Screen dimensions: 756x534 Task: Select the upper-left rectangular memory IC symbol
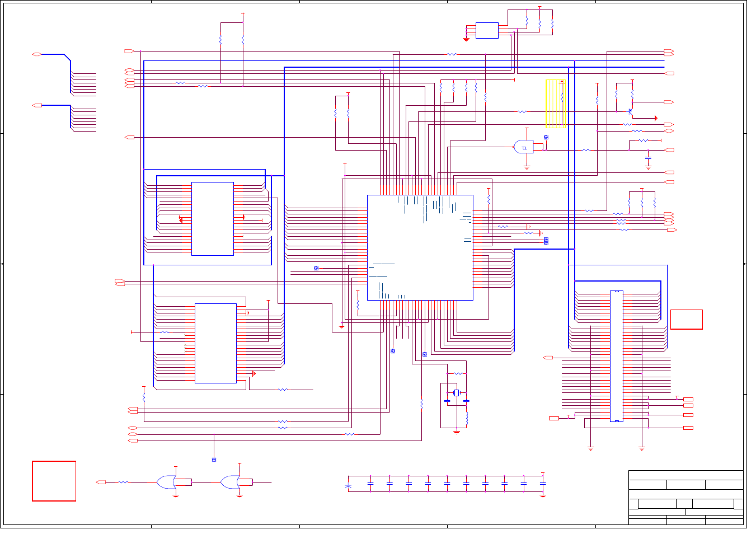tap(213, 219)
